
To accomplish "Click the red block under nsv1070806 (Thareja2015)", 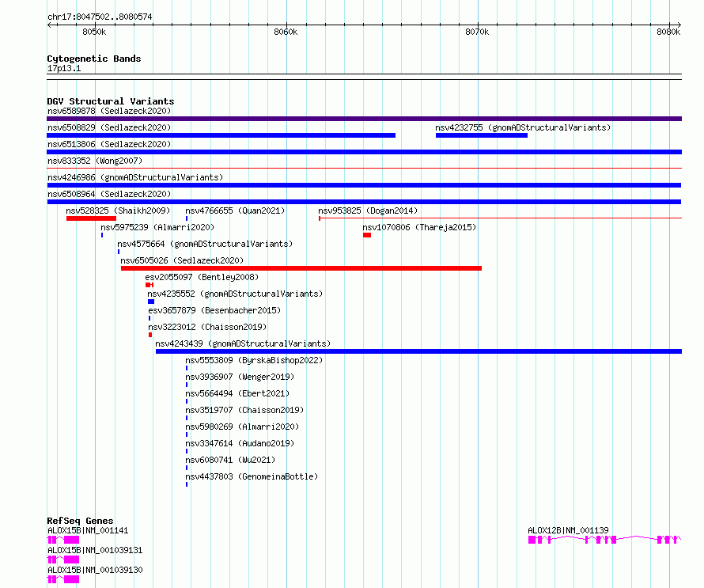I will pyautogui.click(x=367, y=235).
